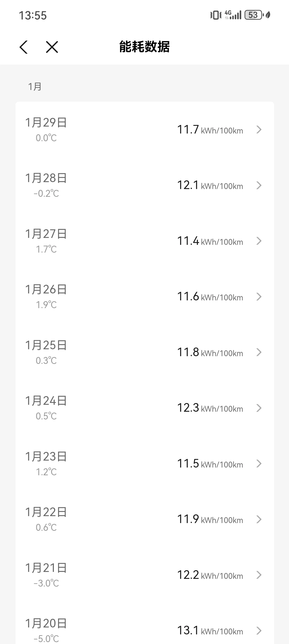Expand the 1月29日 entry chevron
289x644 pixels.
pos(259,130)
